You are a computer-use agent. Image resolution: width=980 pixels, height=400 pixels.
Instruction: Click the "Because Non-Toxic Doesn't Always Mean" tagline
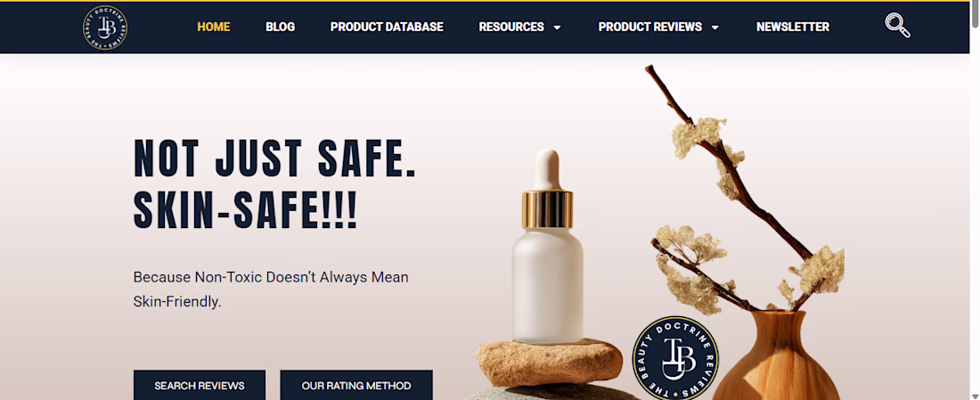point(271,277)
